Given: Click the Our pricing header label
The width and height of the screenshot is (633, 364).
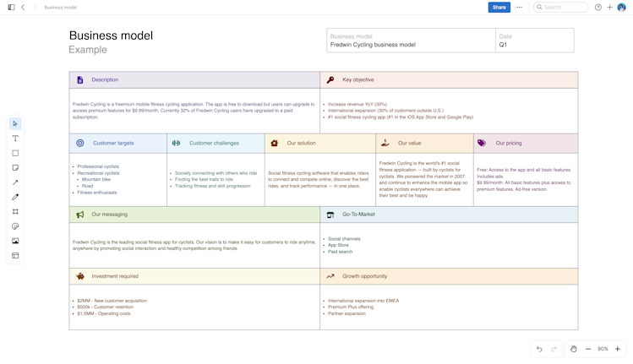Looking at the screenshot, I should pos(509,144).
